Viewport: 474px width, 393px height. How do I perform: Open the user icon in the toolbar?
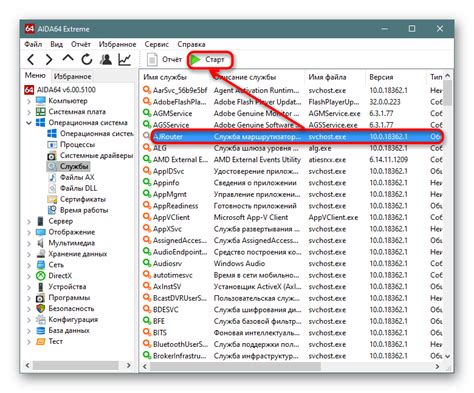(x=106, y=60)
